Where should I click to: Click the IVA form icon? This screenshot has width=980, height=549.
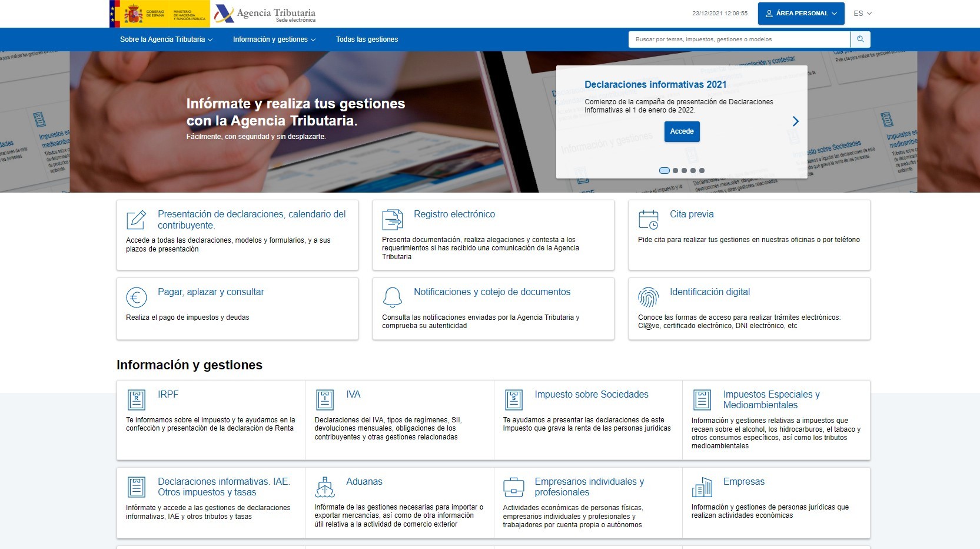(x=325, y=400)
